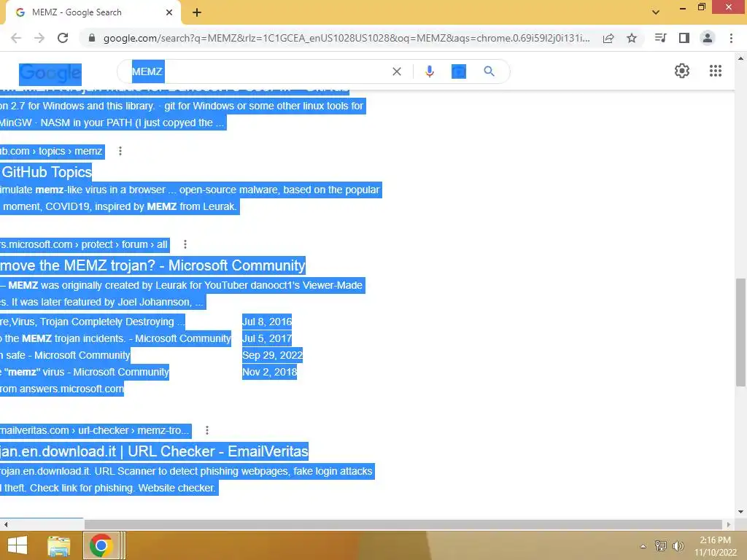Open the URL Checker - EmailVeritas result

[154, 451]
